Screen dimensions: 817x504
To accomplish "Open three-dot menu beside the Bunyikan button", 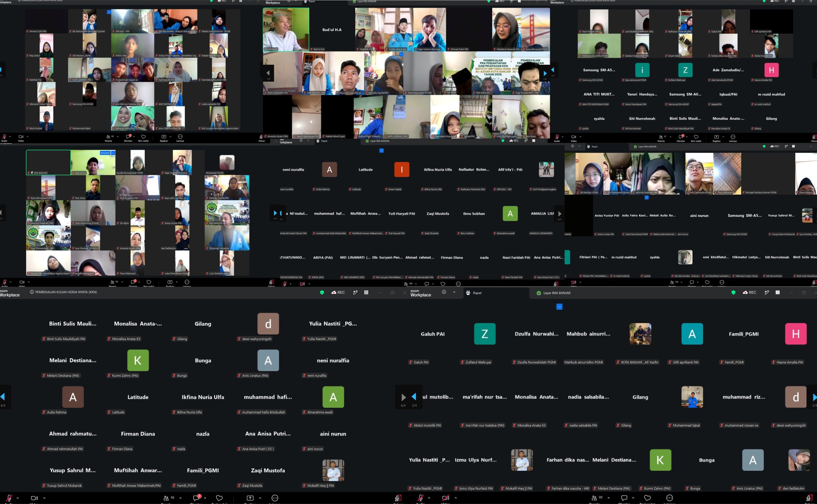I will tap(113, 153).
